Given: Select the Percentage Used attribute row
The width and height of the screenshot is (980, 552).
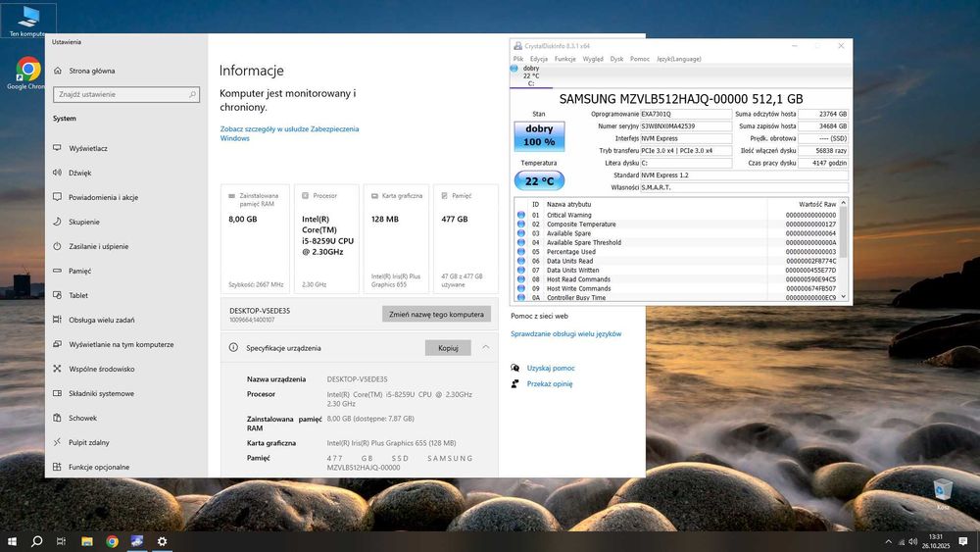Looking at the screenshot, I should pyautogui.click(x=677, y=251).
